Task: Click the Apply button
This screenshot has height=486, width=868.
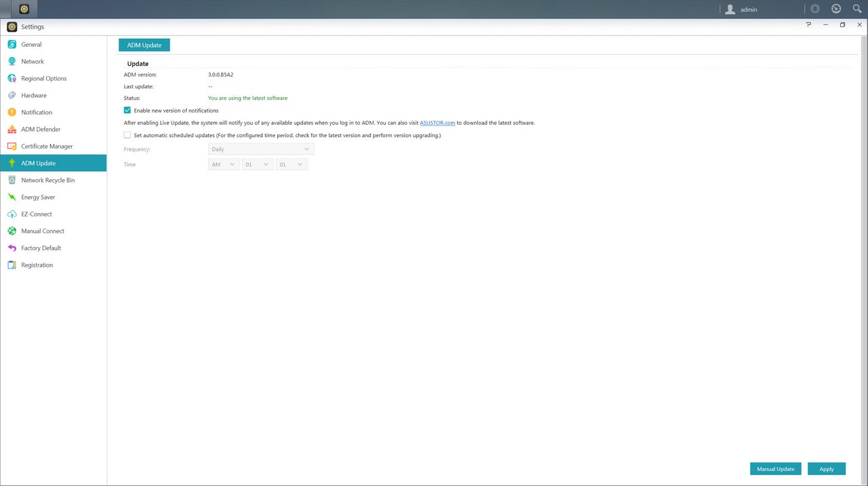Action: click(x=827, y=469)
